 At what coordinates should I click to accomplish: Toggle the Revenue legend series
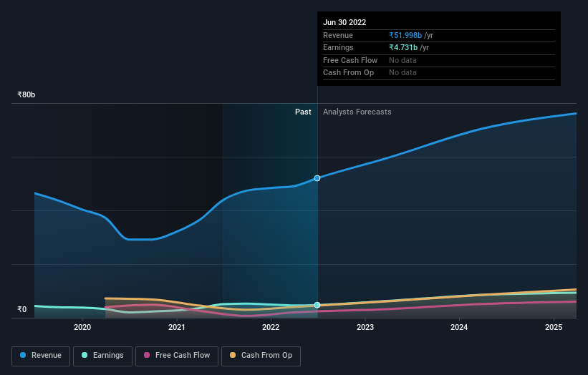[x=41, y=356]
